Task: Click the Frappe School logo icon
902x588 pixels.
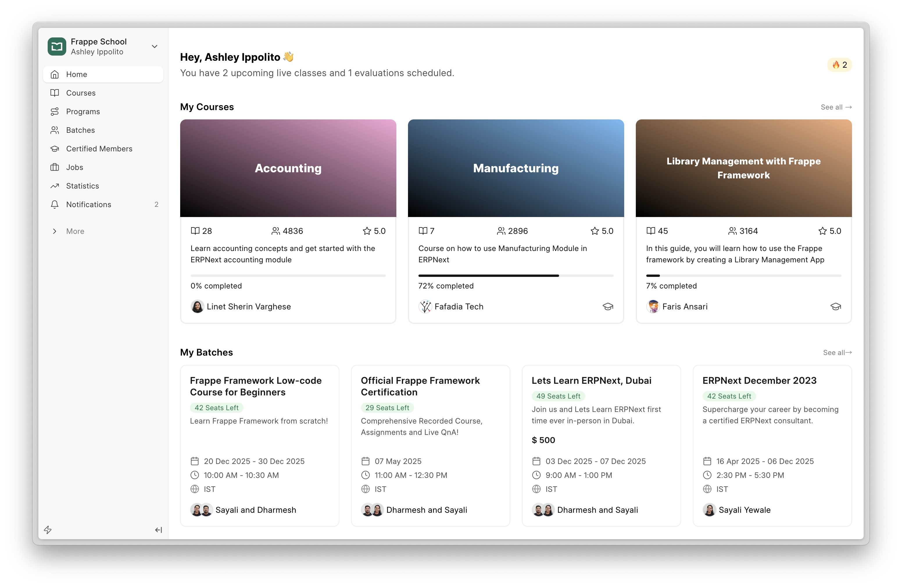Action: pos(57,46)
